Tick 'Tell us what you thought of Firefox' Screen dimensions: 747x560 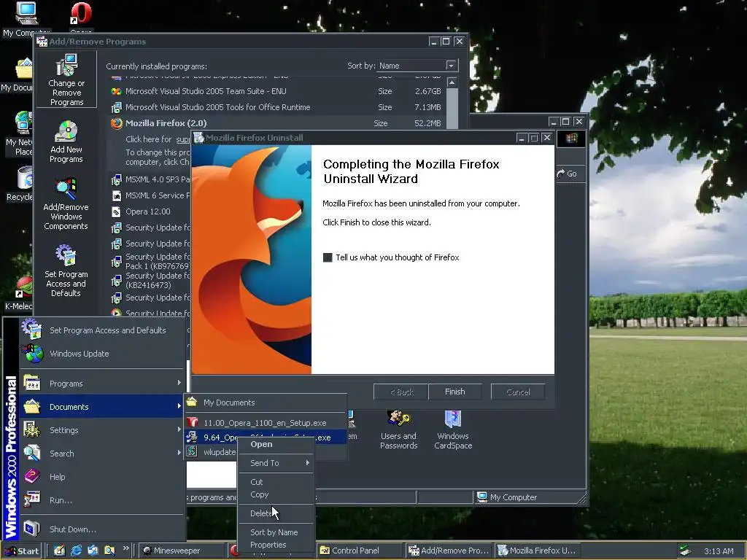tap(328, 257)
